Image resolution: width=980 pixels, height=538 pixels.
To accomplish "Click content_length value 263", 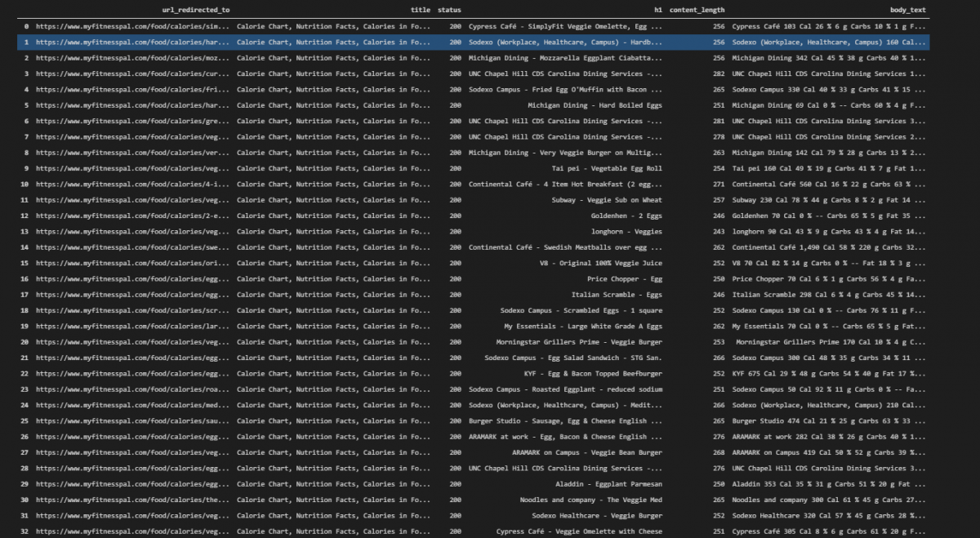I will coord(719,153).
